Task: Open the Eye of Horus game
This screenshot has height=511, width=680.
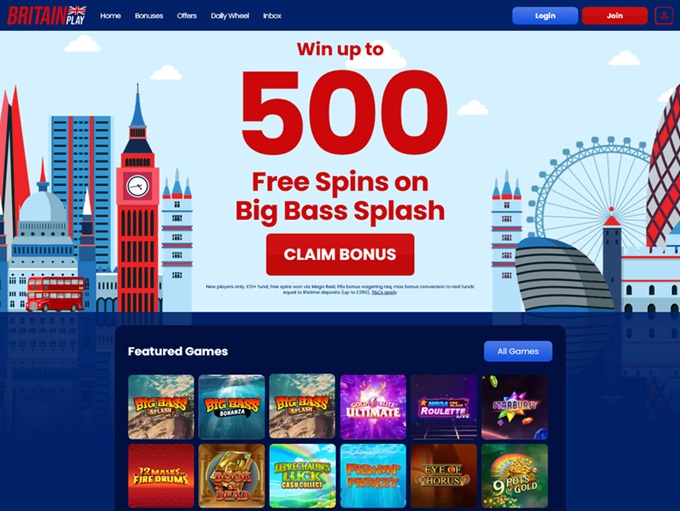Action: click(x=444, y=476)
